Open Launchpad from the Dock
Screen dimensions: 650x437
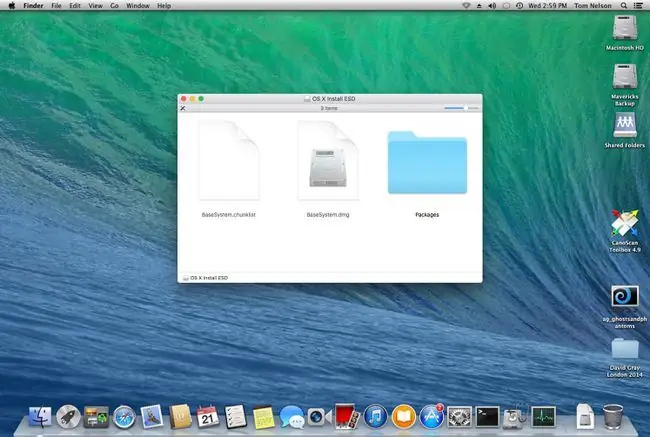click(x=68, y=416)
